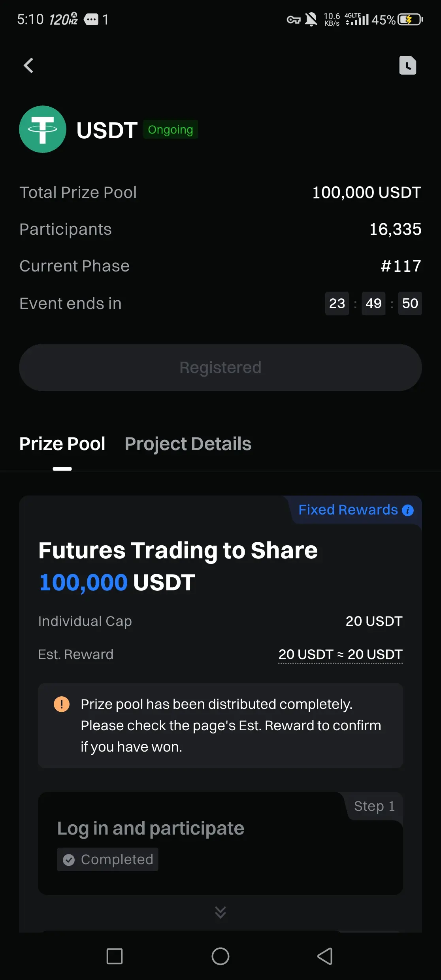Tap the Step 1 label
The height and width of the screenshot is (980, 441).
pyautogui.click(x=374, y=806)
